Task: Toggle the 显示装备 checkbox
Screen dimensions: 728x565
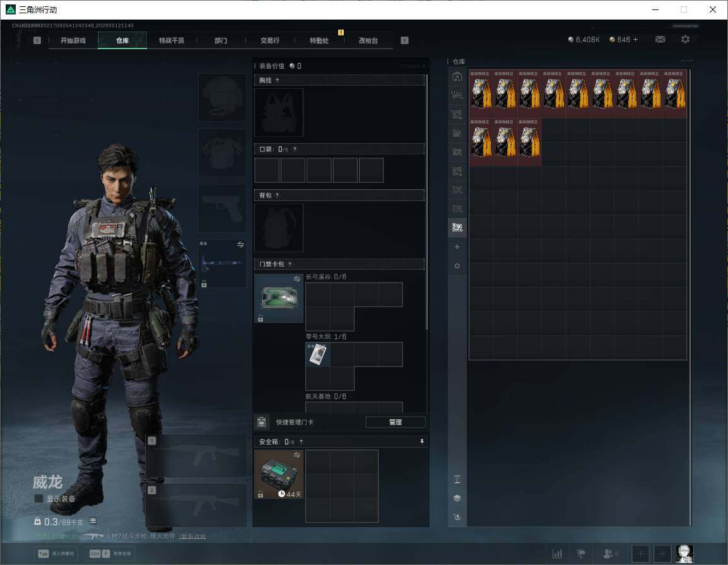Action: pyautogui.click(x=39, y=499)
